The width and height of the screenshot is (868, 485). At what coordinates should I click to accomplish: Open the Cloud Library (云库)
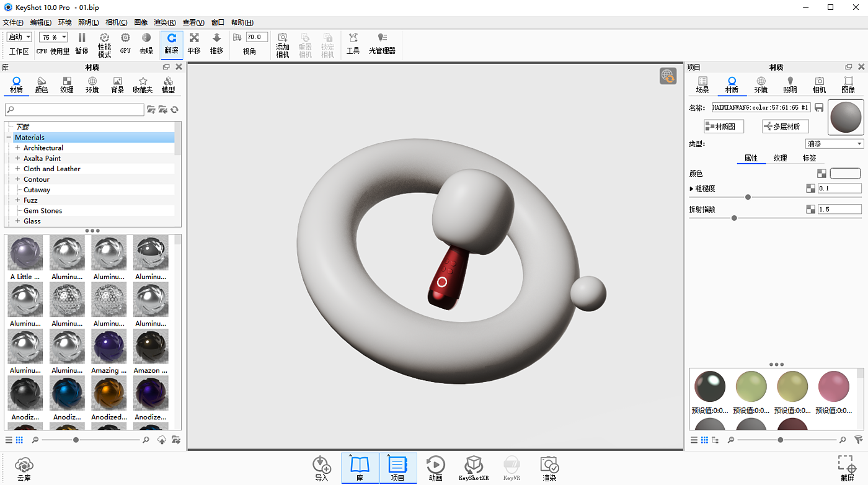[24, 468]
